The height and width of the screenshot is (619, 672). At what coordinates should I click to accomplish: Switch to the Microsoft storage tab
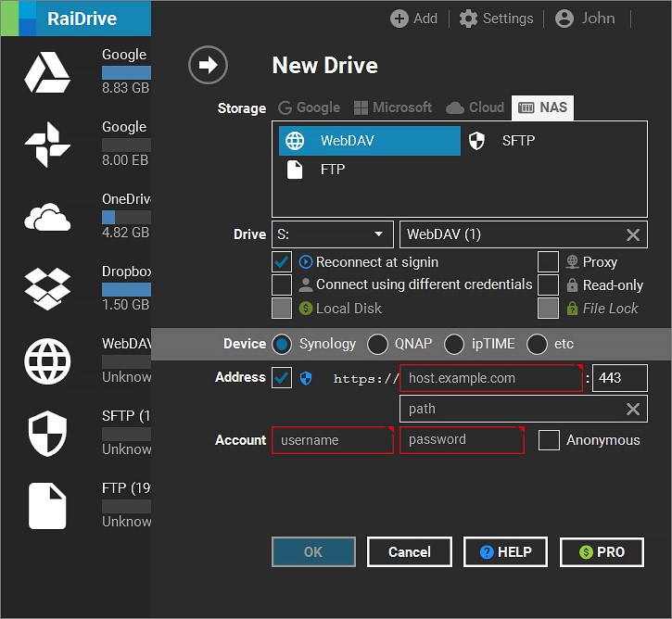[393, 107]
